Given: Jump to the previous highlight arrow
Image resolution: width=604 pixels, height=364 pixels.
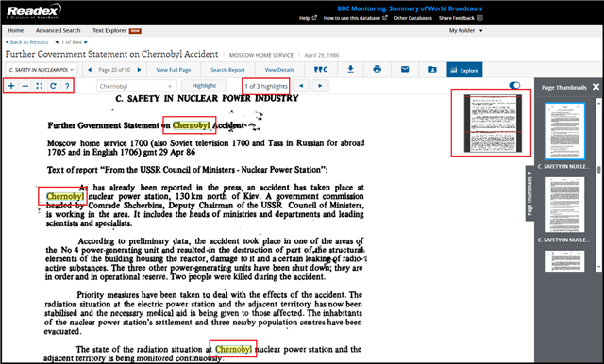Looking at the screenshot, I should click(x=301, y=86).
